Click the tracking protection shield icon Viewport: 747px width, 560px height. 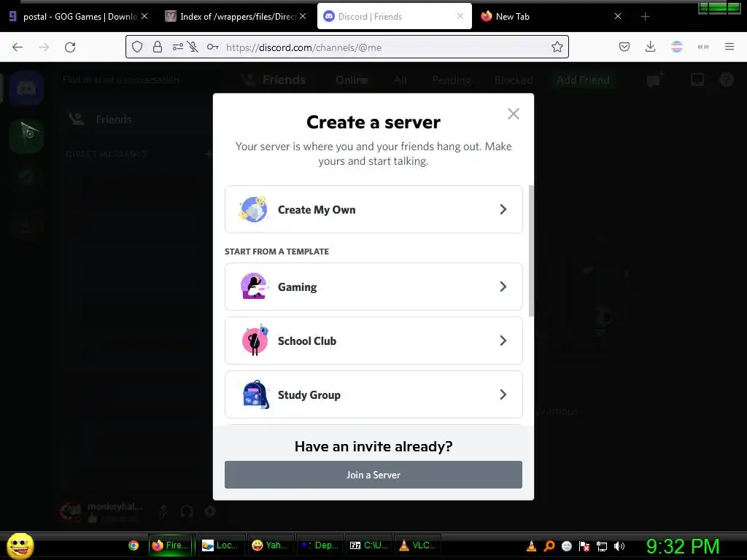pyautogui.click(x=137, y=47)
